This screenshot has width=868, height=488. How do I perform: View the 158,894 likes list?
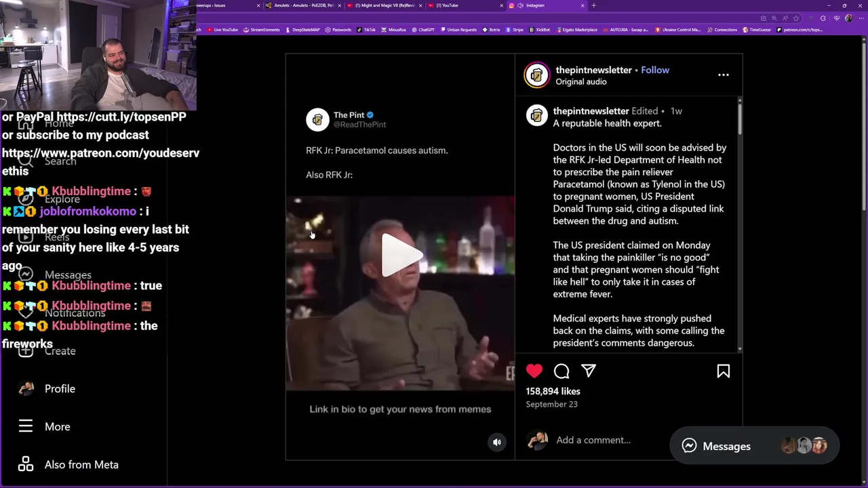[x=553, y=391]
